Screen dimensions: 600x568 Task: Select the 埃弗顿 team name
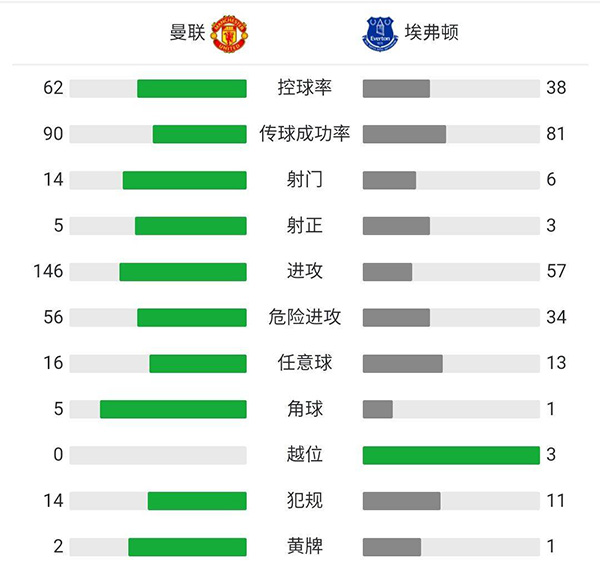click(x=432, y=33)
